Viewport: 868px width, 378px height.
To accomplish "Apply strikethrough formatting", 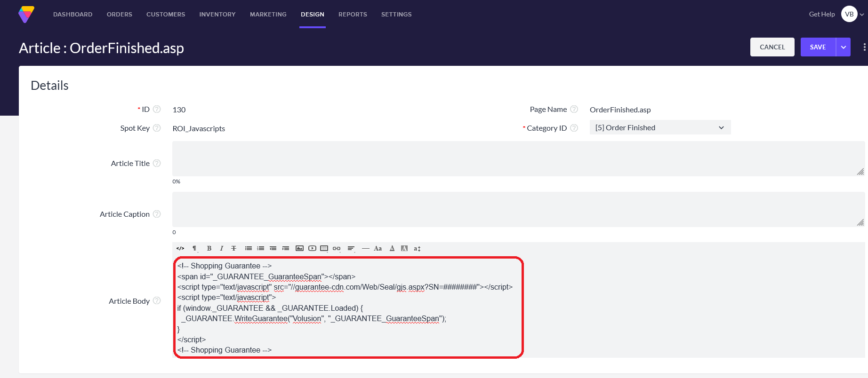I will [233, 248].
